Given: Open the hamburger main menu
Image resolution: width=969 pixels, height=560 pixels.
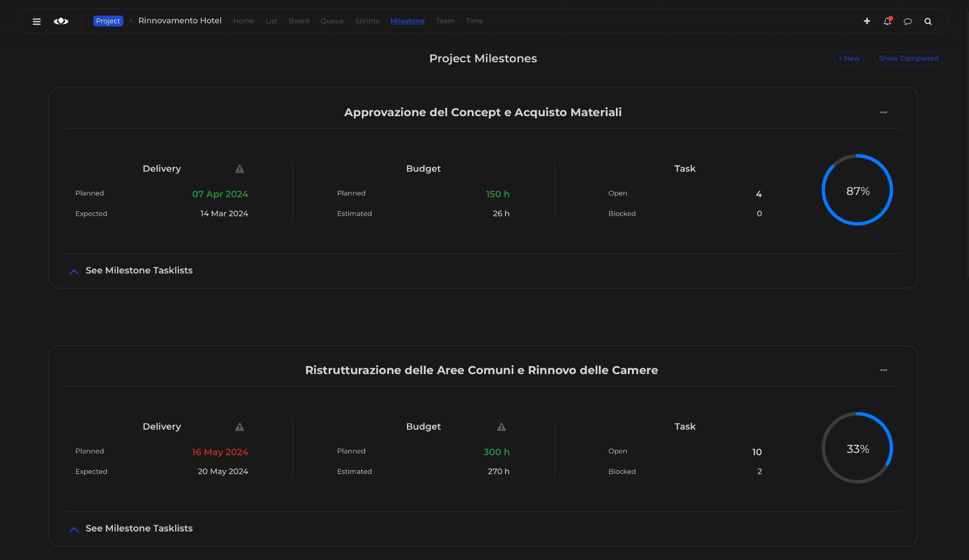Looking at the screenshot, I should (37, 21).
